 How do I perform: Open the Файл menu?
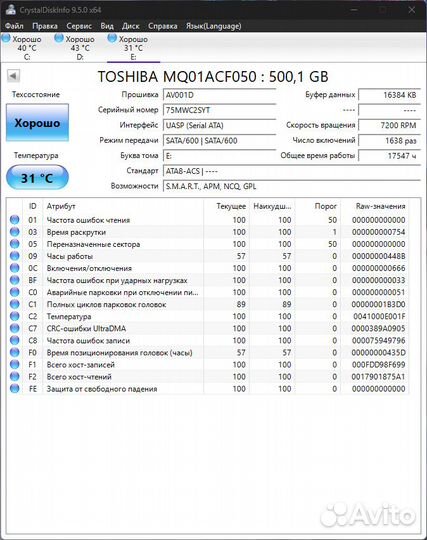point(14,26)
